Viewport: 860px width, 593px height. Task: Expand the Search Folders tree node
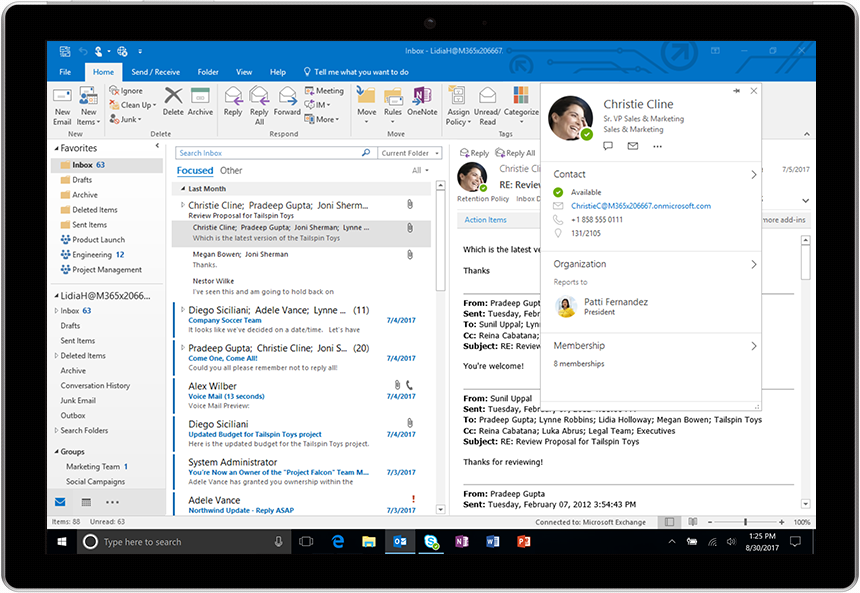pos(56,431)
